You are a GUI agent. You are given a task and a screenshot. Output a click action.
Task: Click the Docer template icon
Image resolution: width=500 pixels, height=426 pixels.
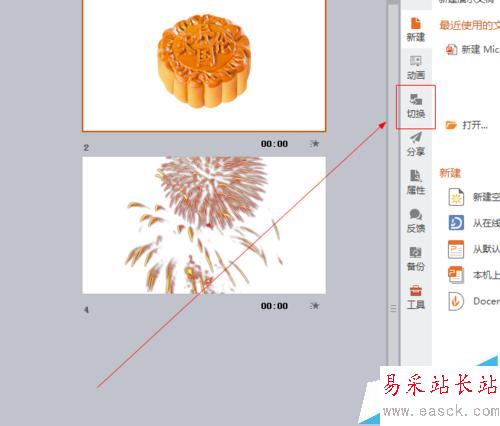pos(456,301)
